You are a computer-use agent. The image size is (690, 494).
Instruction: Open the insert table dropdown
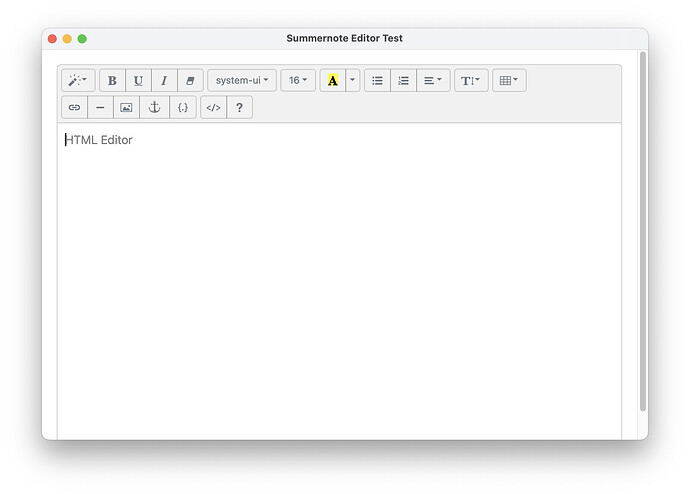pyautogui.click(x=509, y=81)
